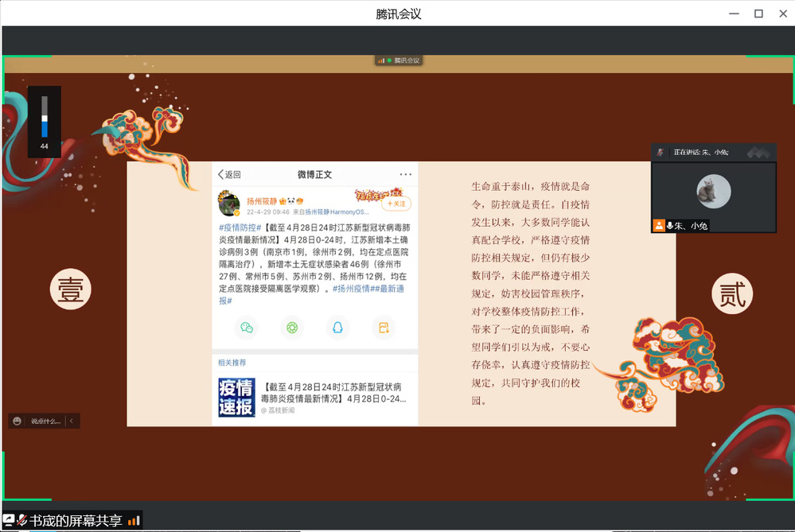Click the 贰 circle on the slide
The image size is (795, 532).
pos(732,294)
